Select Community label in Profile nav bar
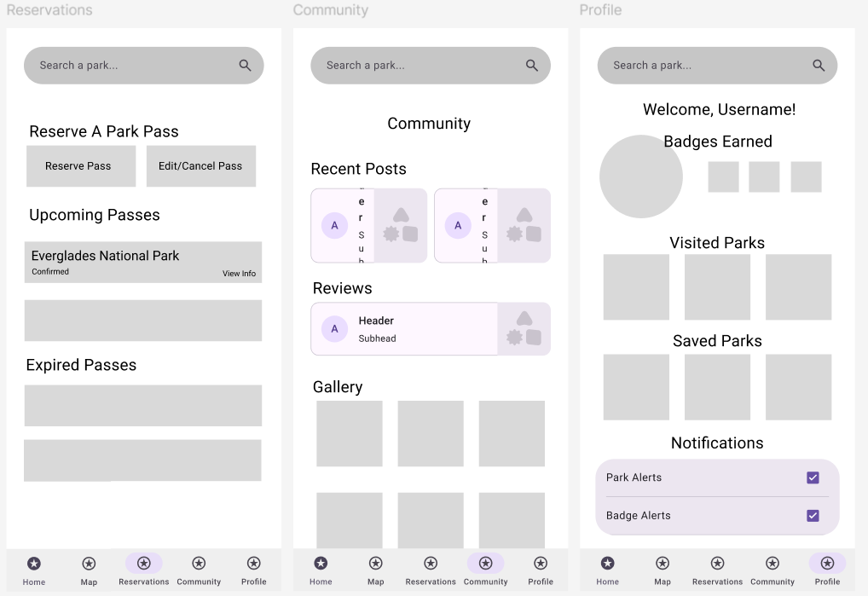The image size is (868, 596). [x=773, y=582]
